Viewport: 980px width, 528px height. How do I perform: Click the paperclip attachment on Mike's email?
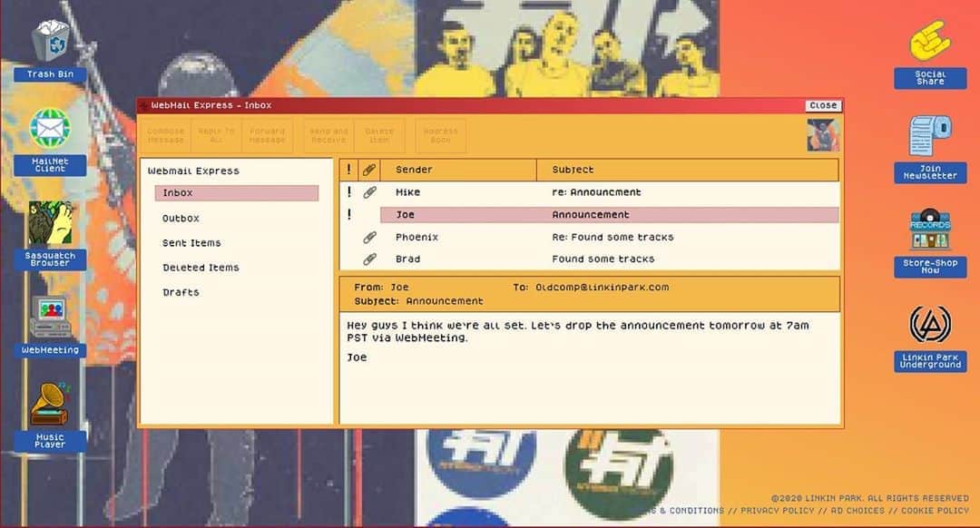[x=369, y=192]
